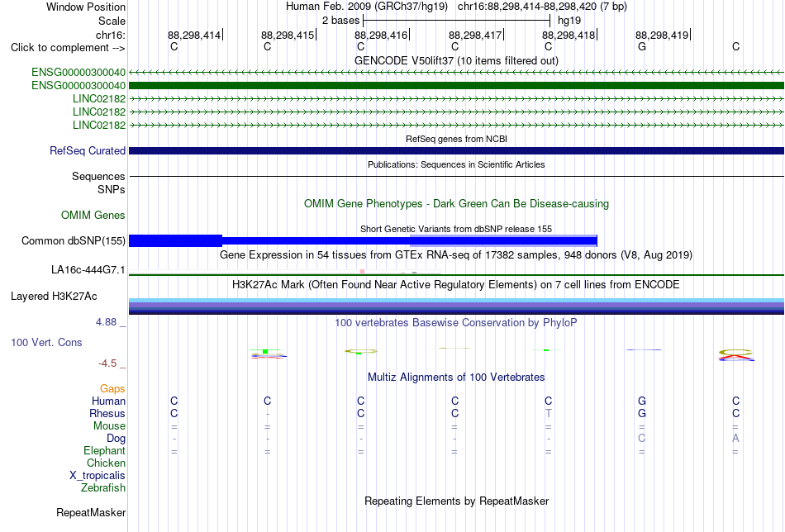Open the RefSeq genes from NCBI title
This screenshot has width=785, height=532.
coord(456,139)
